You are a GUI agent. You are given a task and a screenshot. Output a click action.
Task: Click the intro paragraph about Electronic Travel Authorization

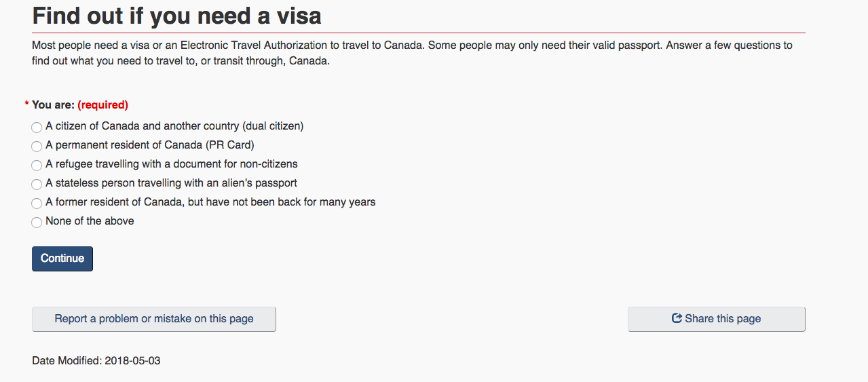412,53
